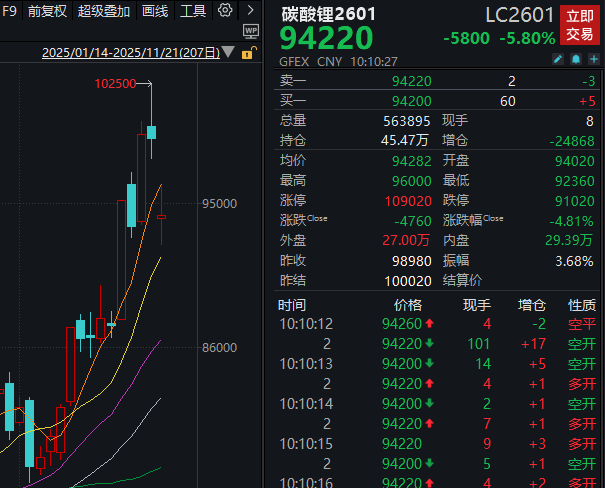Open the date range dropdown triangle
The height and width of the screenshot is (488, 605).
click(x=229, y=52)
